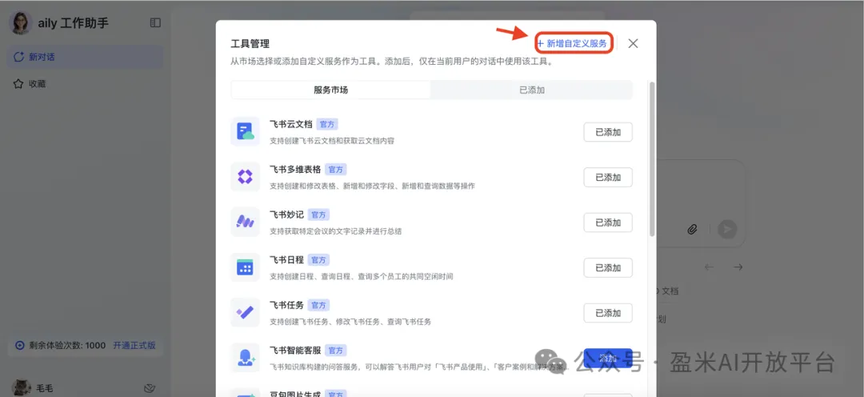Click 已添加 button for 飞书云文档

(608, 132)
